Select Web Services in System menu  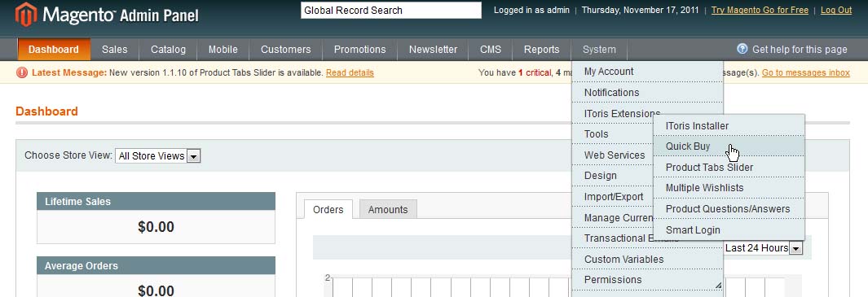pyautogui.click(x=613, y=155)
